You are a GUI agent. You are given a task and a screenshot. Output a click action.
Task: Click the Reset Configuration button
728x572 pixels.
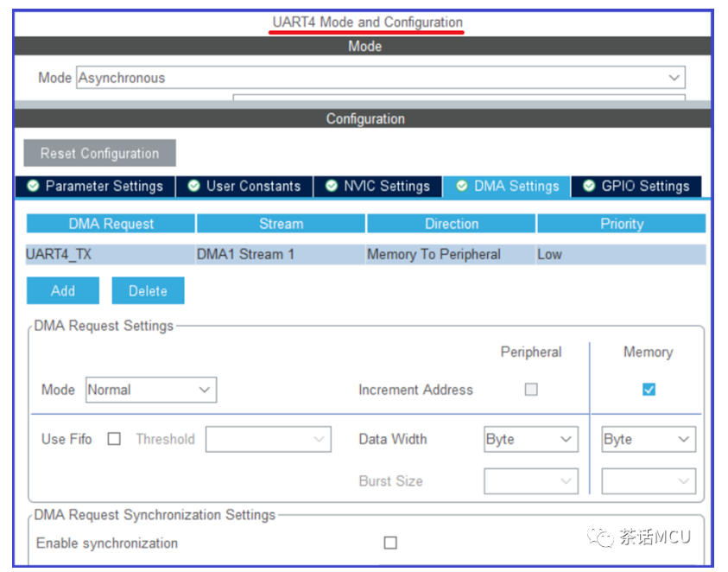tap(100, 153)
